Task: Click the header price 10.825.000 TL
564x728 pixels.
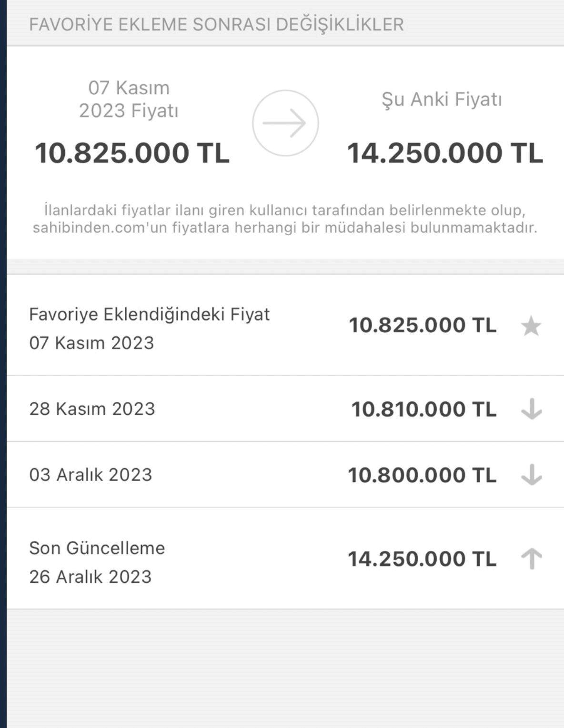Action: tap(132, 153)
